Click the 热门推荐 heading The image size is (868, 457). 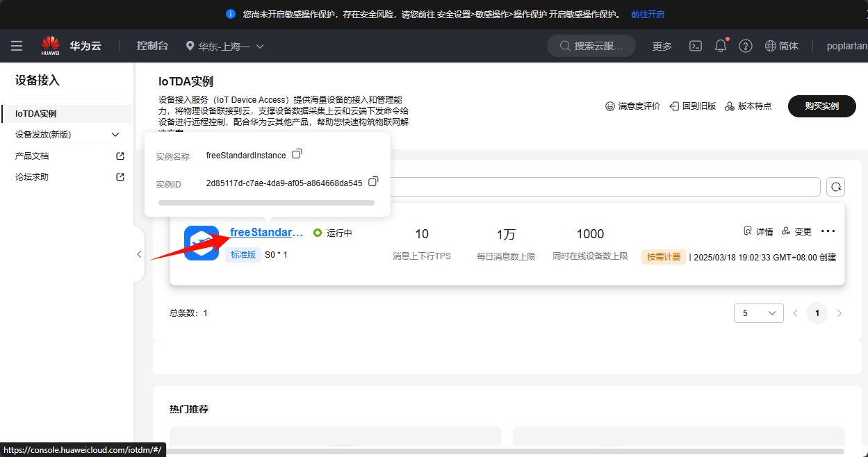(189, 409)
